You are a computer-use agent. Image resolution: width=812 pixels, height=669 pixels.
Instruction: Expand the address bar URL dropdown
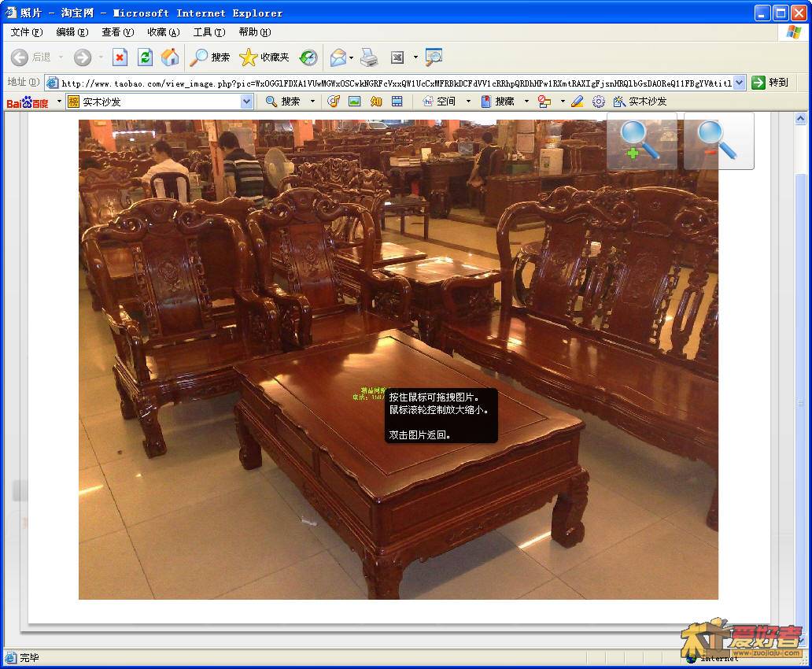[x=740, y=83]
